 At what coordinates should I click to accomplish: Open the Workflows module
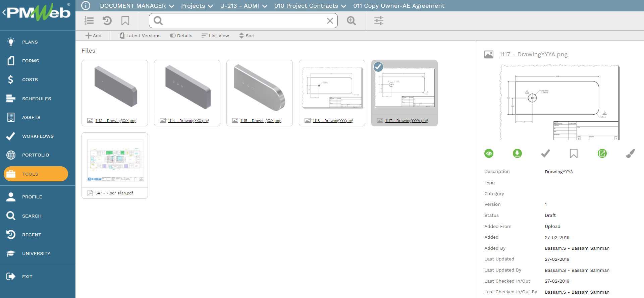click(x=38, y=136)
